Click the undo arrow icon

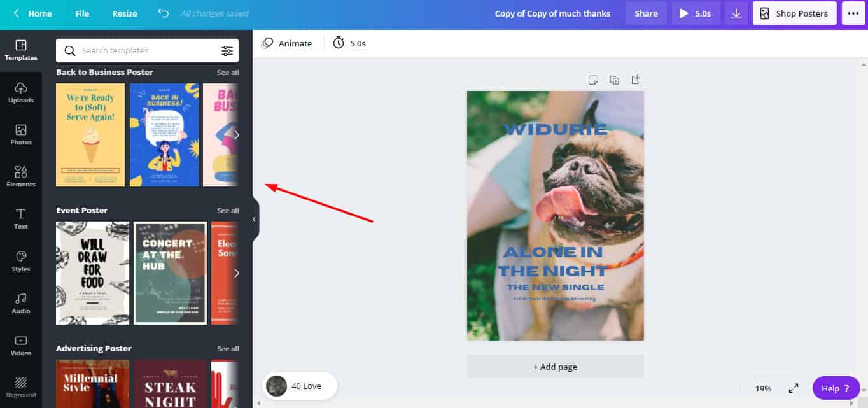pyautogui.click(x=164, y=13)
